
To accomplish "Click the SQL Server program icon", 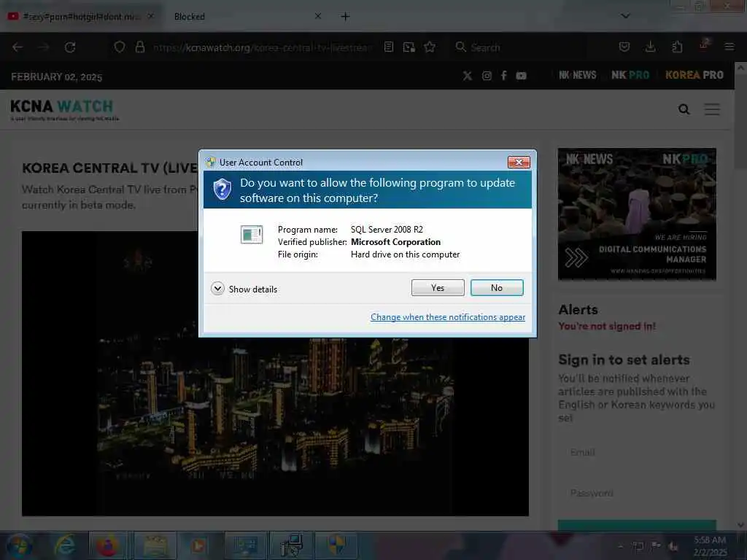I will coord(252,234).
